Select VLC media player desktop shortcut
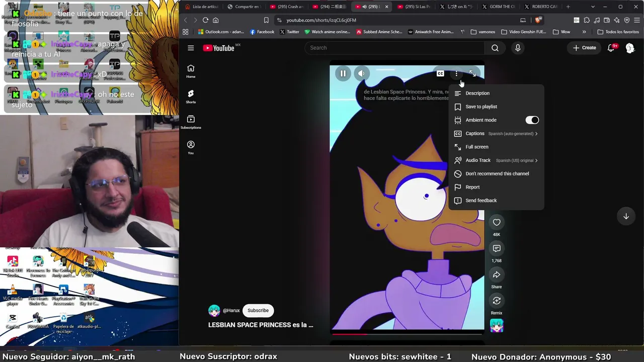Image resolution: width=644 pixels, height=362 pixels. point(13,295)
